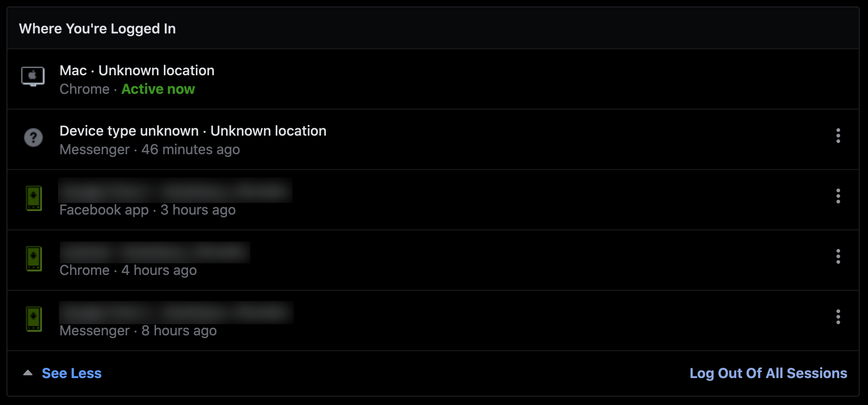Click the Messenger · 8 hours ago text
Screen dimensions: 868x405
[x=138, y=331]
